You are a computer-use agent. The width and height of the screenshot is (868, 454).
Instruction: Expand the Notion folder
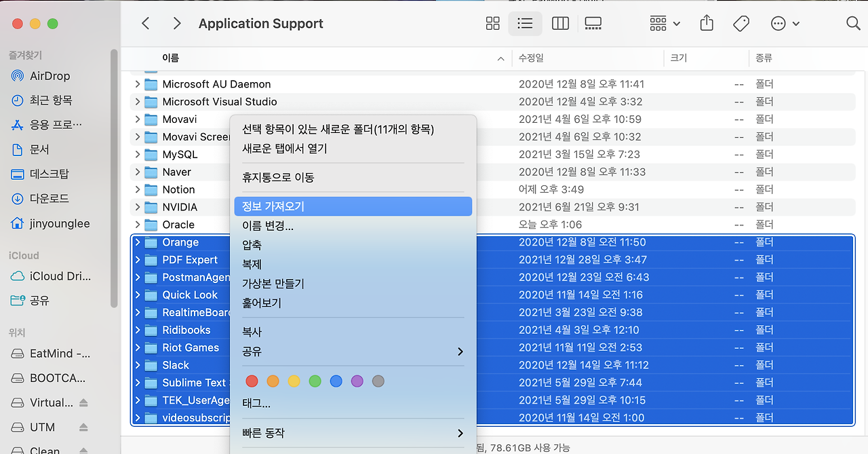pyautogui.click(x=138, y=189)
